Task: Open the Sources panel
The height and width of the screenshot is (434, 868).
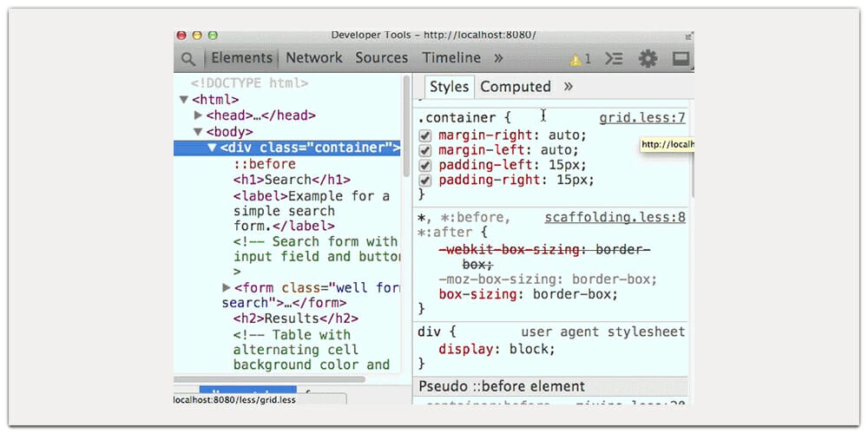Action: click(x=381, y=58)
